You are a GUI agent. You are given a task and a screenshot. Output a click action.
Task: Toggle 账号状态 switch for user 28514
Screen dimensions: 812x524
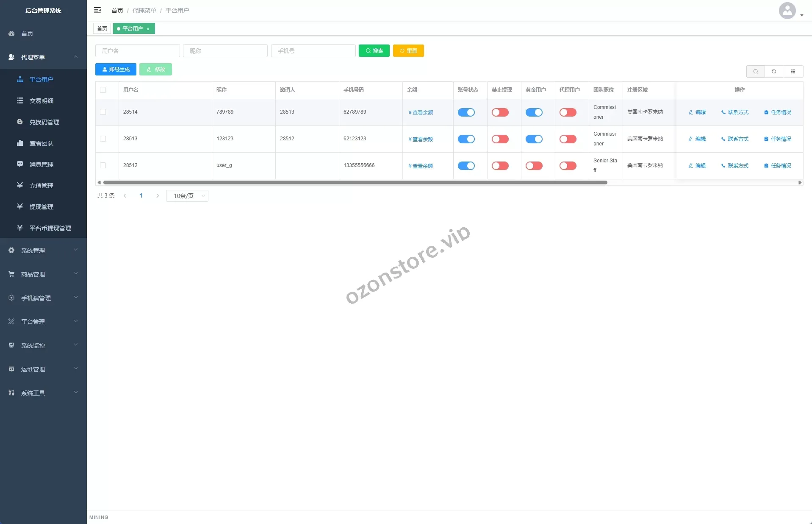tap(466, 112)
